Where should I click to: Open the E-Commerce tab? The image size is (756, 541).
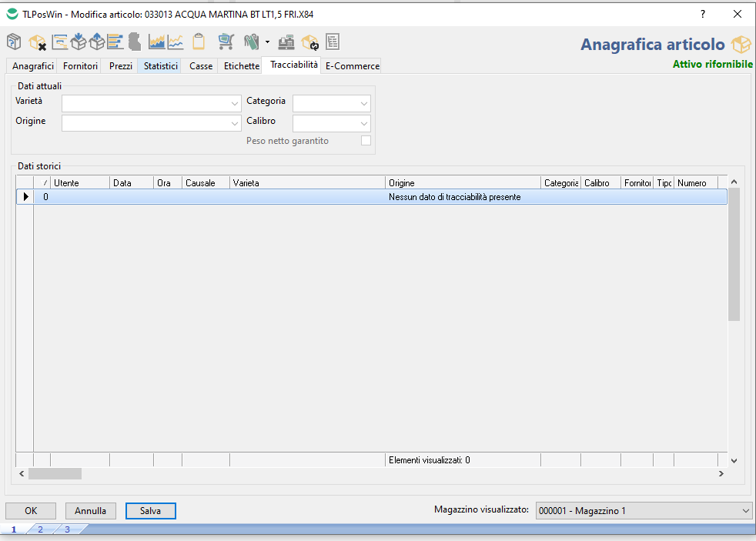[352, 66]
